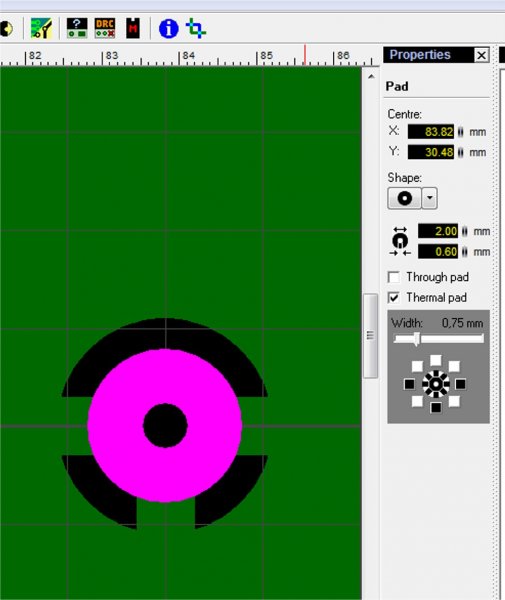
Task: Click the Properties panel title bar
Action: tap(428, 55)
